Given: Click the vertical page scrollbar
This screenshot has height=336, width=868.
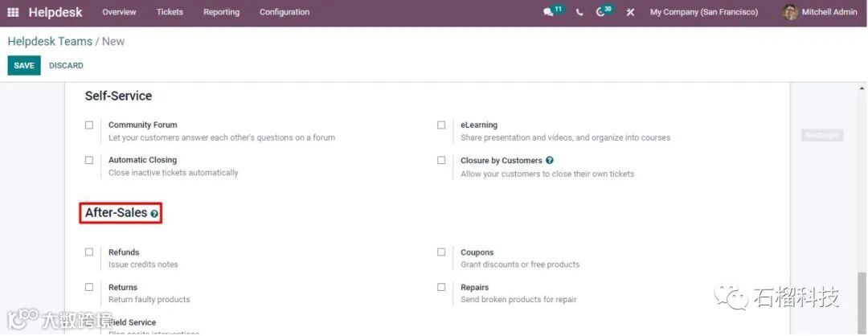Looking at the screenshot, I should pyautogui.click(x=862, y=297).
